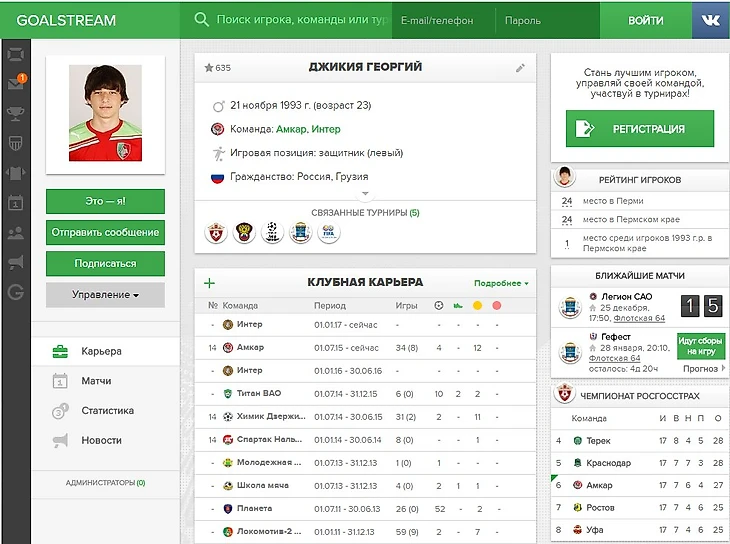
Task: Click the Регистрация button
Action: tap(640, 129)
